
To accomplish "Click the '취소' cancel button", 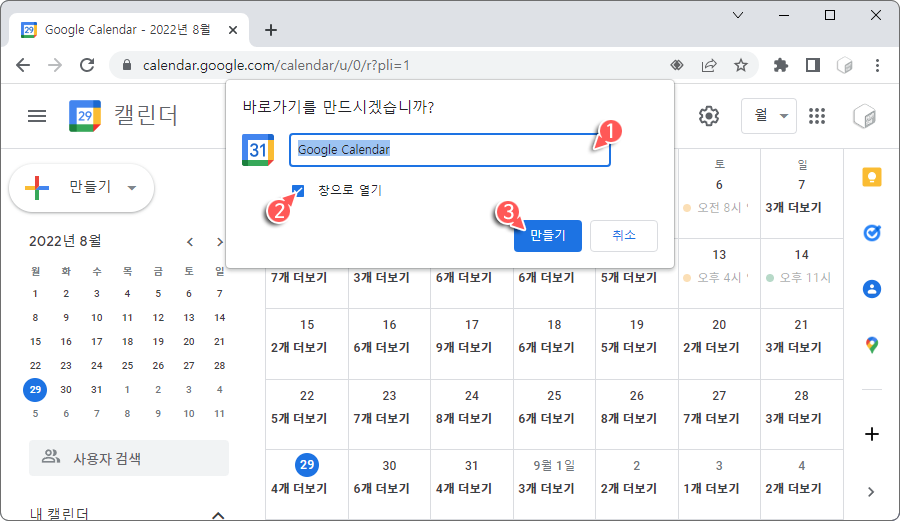I will pyautogui.click(x=624, y=236).
